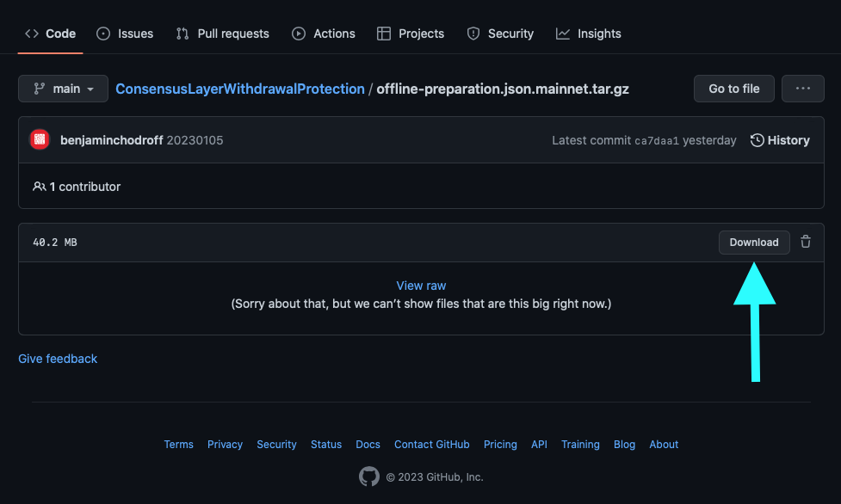
Task: Click the offline-preparation.json.mainnet.tar.gz filename
Action: click(503, 89)
